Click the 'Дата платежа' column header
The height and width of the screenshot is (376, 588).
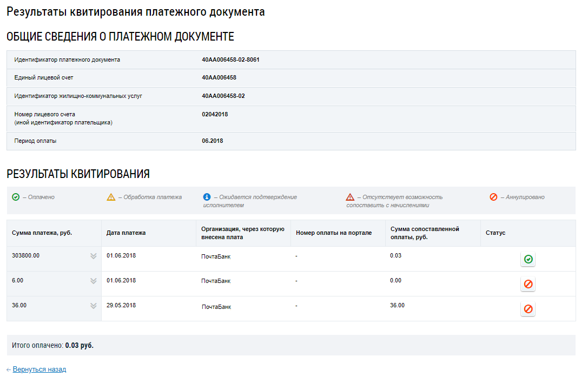(x=126, y=233)
